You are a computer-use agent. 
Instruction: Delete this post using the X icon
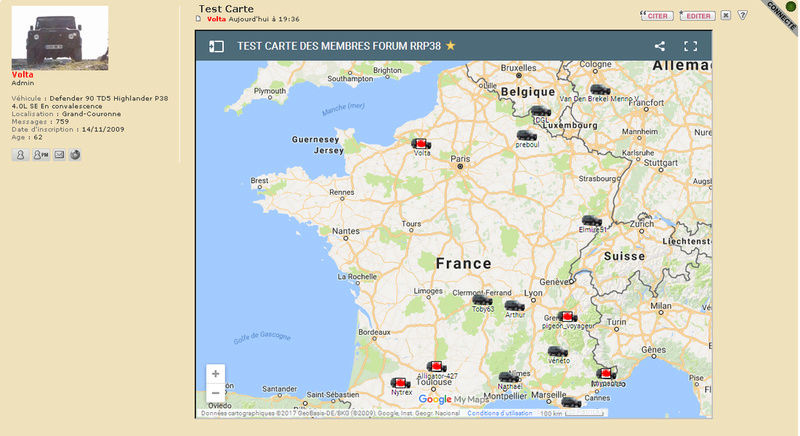point(726,15)
